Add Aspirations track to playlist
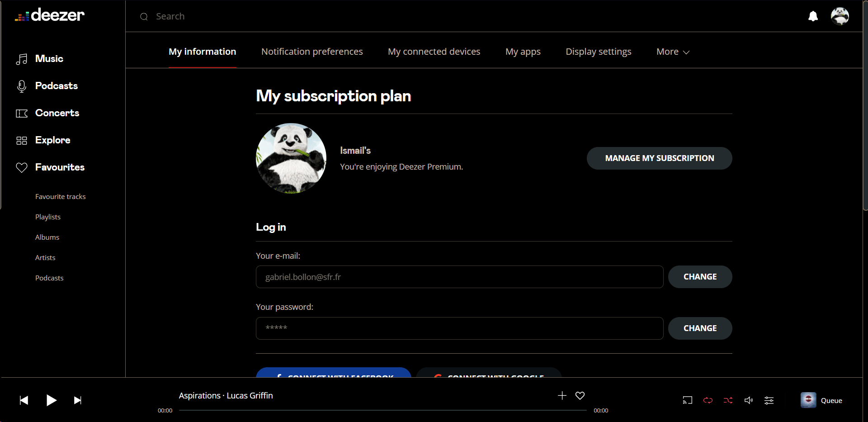868x422 pixels. coord(562,396)
